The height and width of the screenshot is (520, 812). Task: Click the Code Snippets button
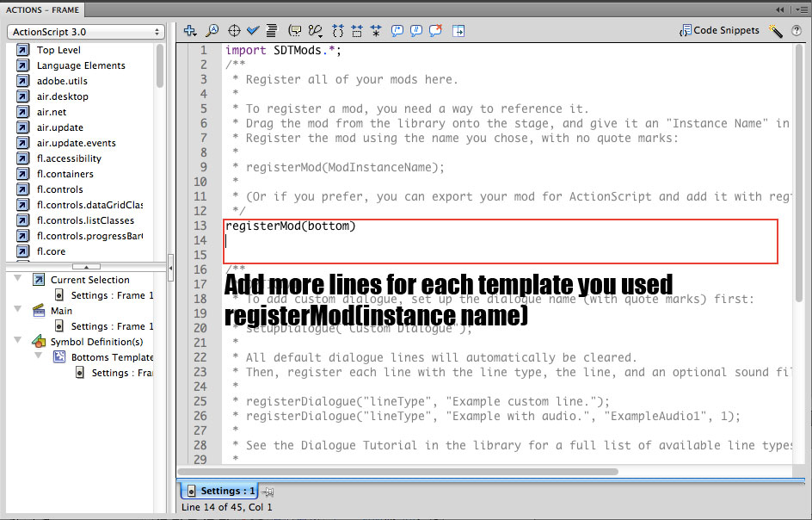pyautogui.click(x=719, y=31)
